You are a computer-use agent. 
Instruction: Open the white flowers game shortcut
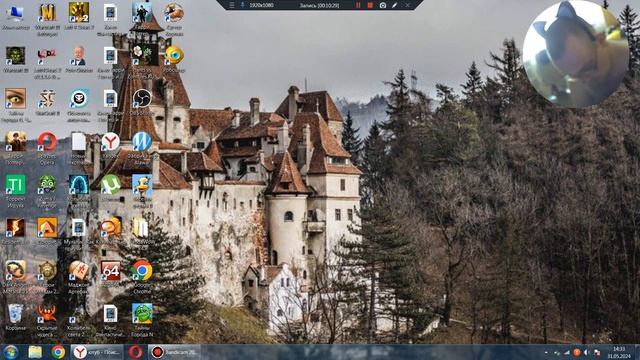point(142,56)
